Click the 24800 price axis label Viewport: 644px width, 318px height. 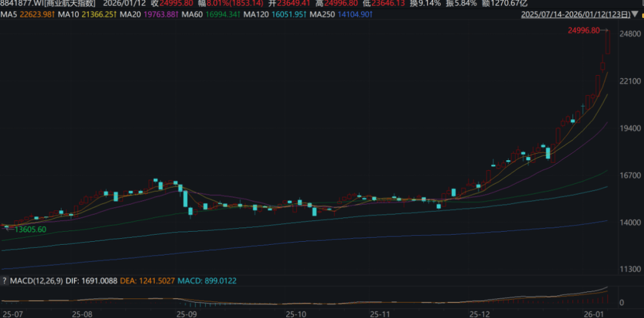(x=629, y=35)
